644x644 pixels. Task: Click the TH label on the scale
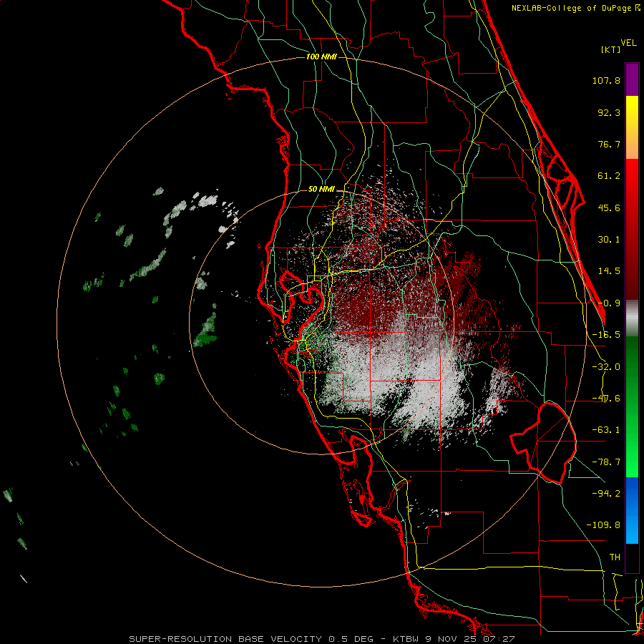pos(615,557)
